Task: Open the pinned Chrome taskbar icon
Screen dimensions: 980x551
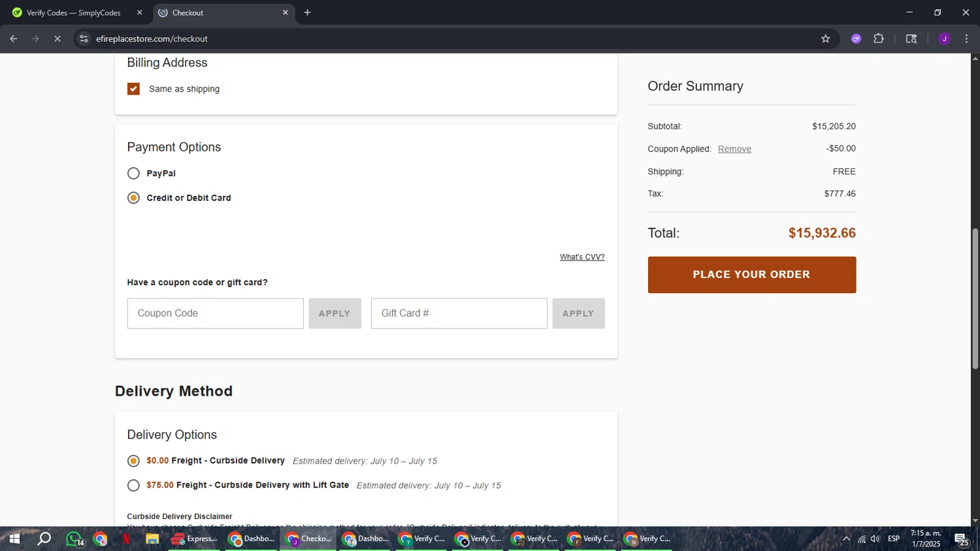Action: click(100, 539)
